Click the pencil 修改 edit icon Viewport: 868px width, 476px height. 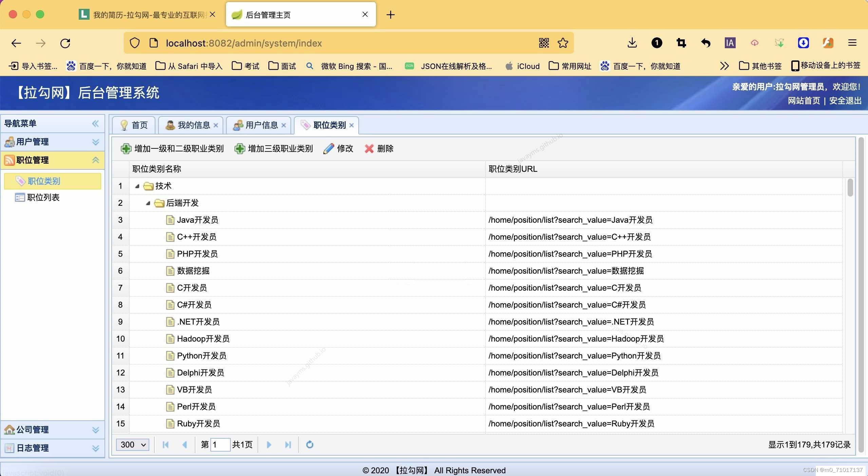328,149
